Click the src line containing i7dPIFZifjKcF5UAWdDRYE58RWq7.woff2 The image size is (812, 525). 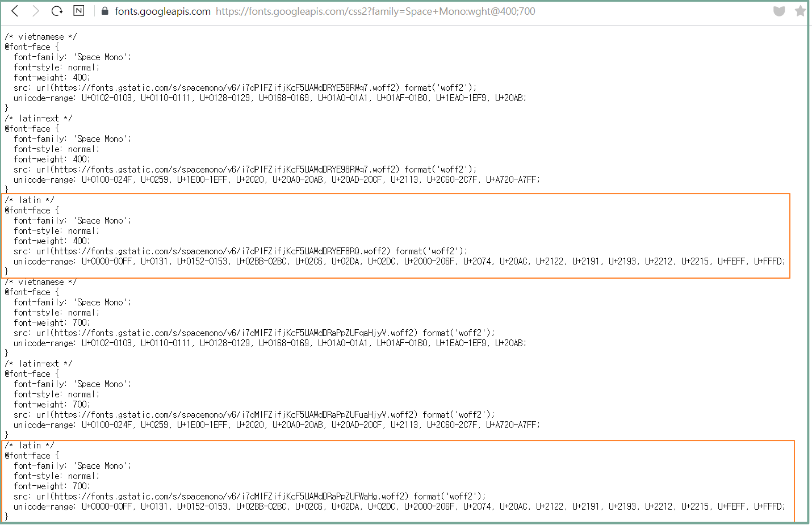[x=245, y=88]
